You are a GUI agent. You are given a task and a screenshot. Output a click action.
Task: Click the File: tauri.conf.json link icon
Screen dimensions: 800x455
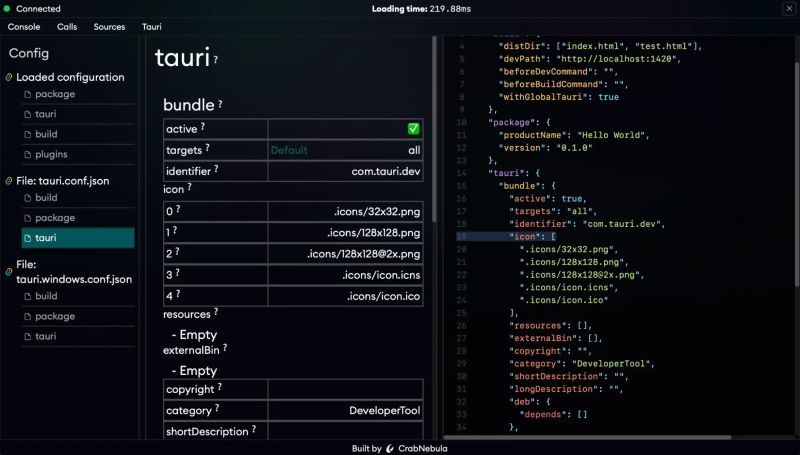pos(9,181)
